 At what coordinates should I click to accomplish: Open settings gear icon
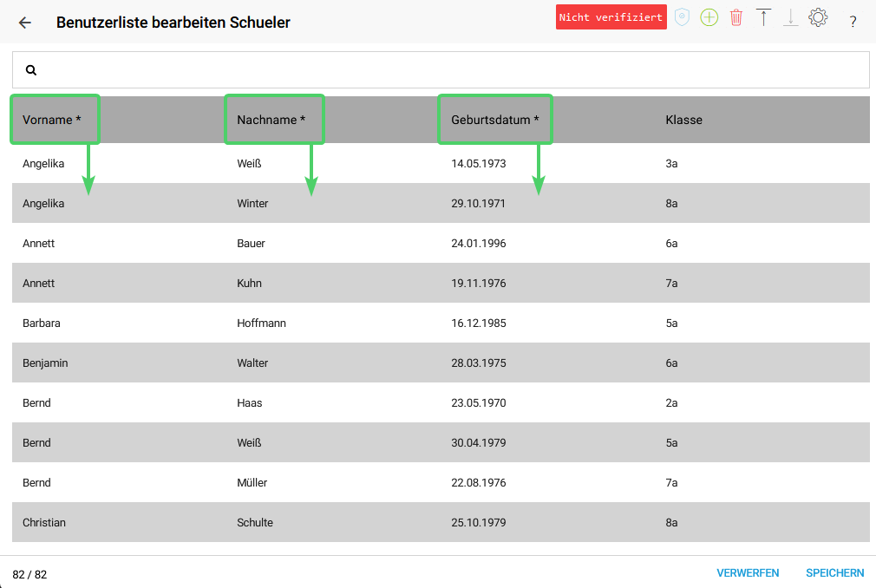click(x=818, y=17)
